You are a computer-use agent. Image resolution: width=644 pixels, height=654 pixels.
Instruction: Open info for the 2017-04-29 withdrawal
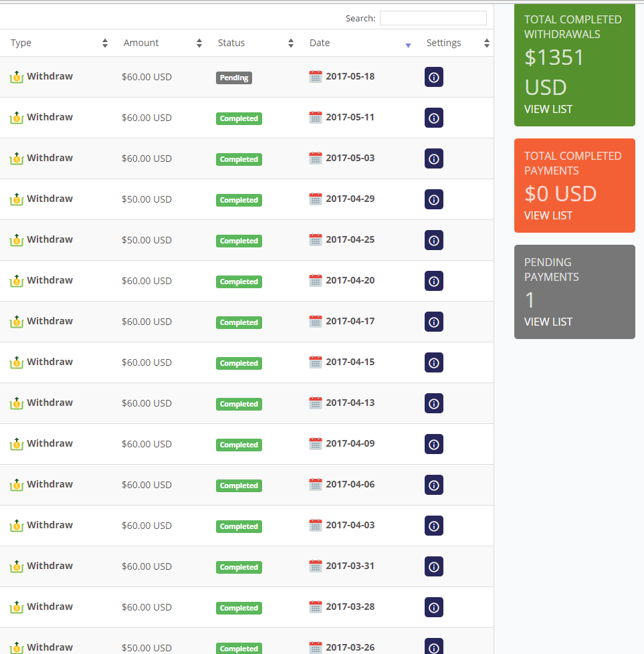click(x=434, y=199)
